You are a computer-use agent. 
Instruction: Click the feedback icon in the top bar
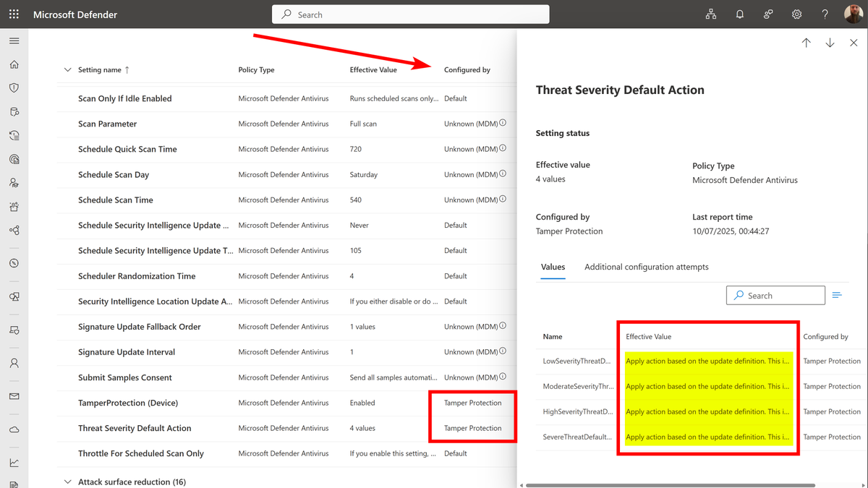[x=767, y=14]
